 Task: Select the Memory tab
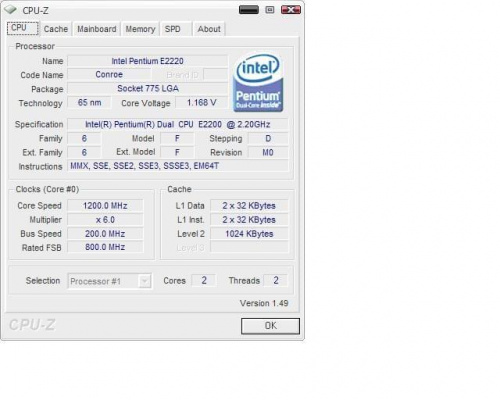pyautogui.click(x=140, y=29)
